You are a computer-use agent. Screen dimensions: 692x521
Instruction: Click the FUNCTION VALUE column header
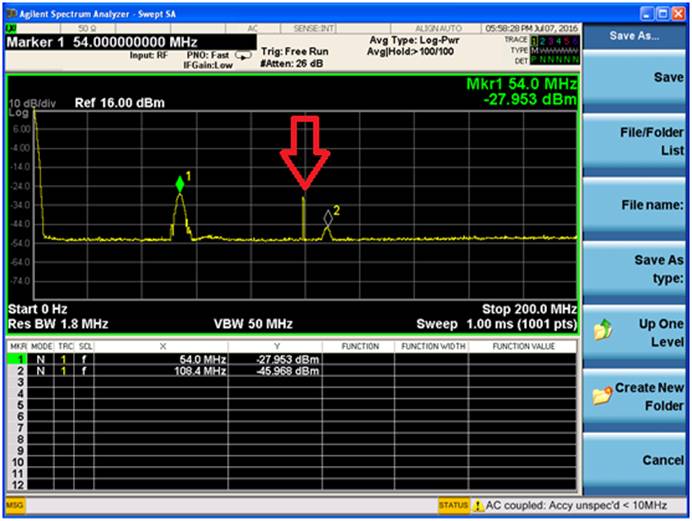pyautogui.click(x=524, y=347)
